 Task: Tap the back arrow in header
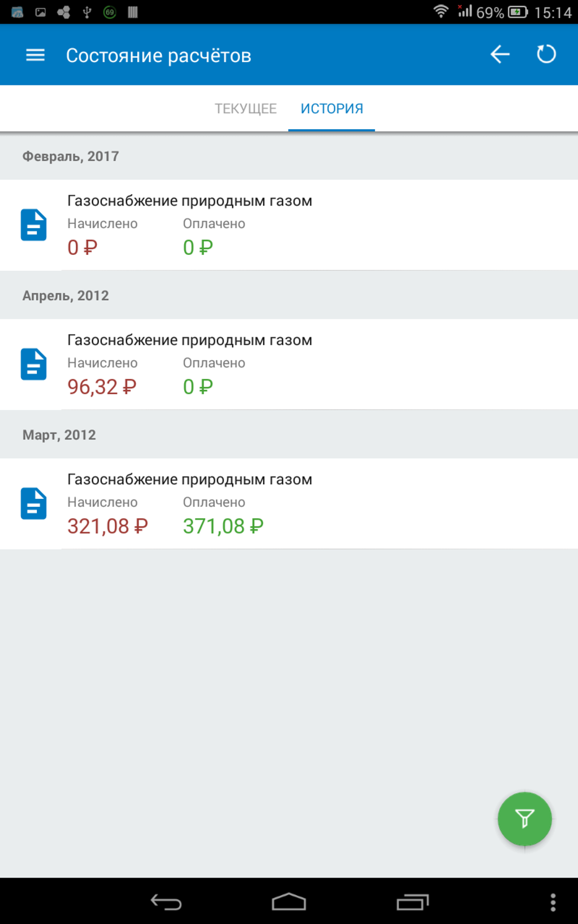tap(500, 55)
